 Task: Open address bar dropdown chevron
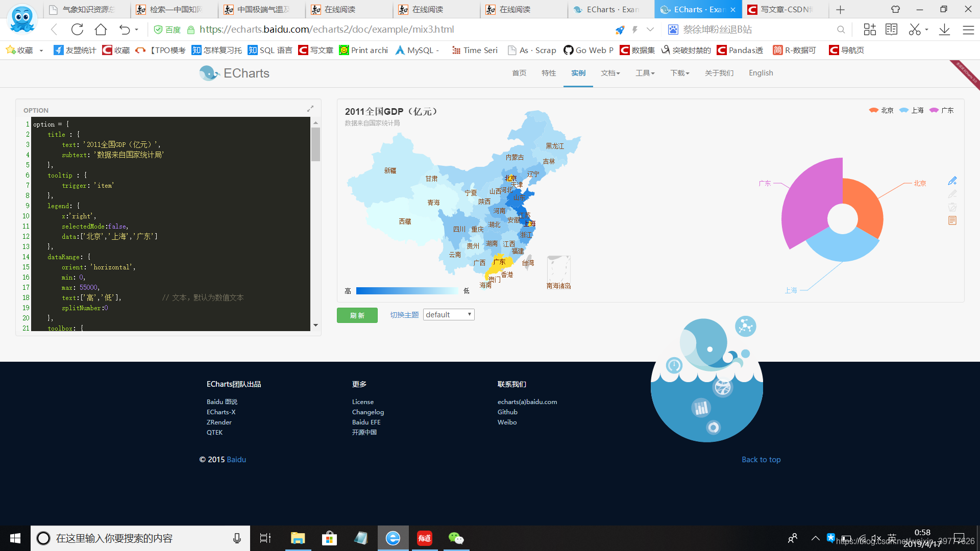tap(650, 30)
